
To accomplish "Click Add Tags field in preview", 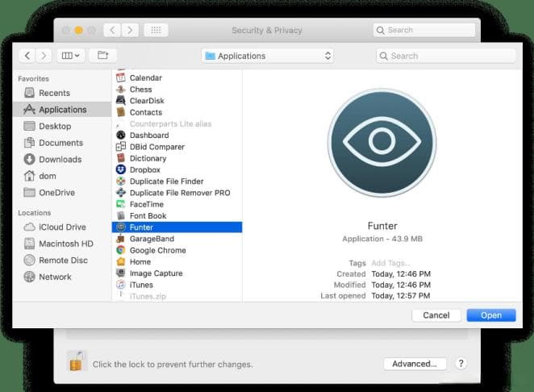I will pos(390,263).
